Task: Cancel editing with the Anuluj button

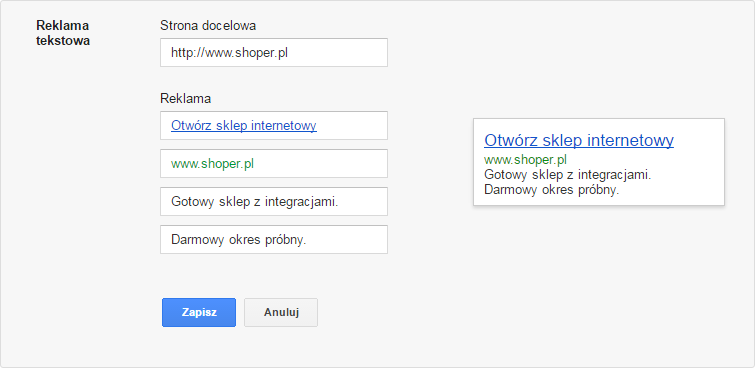Action: pos(281,312)
